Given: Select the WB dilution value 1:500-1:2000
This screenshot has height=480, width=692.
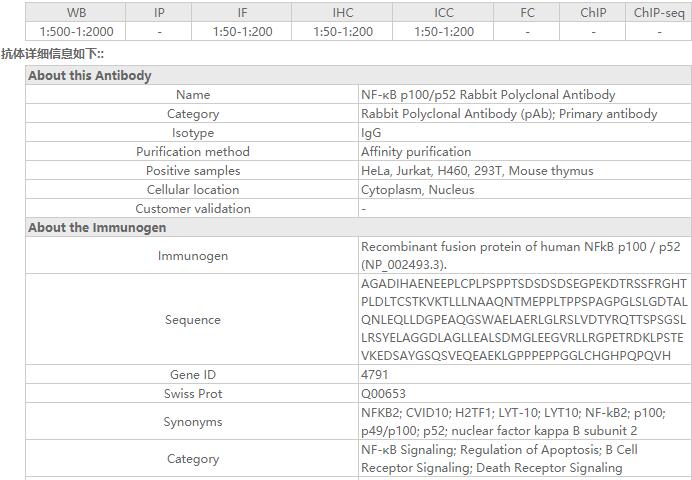Looking at the screenshot, I should coord(76,32).
